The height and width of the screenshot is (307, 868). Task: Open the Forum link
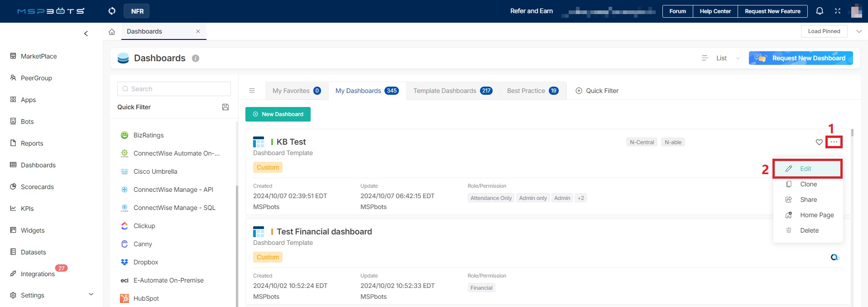[677, 11]
